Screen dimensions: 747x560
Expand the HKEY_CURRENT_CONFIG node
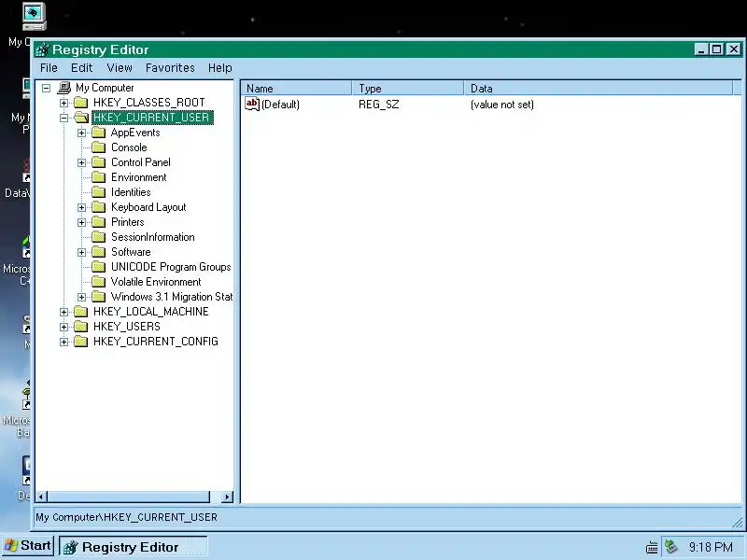(63, 342)
